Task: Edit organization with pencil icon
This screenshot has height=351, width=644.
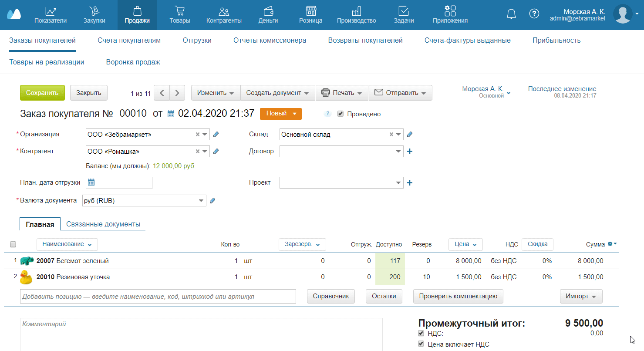Action: (216, 135)
